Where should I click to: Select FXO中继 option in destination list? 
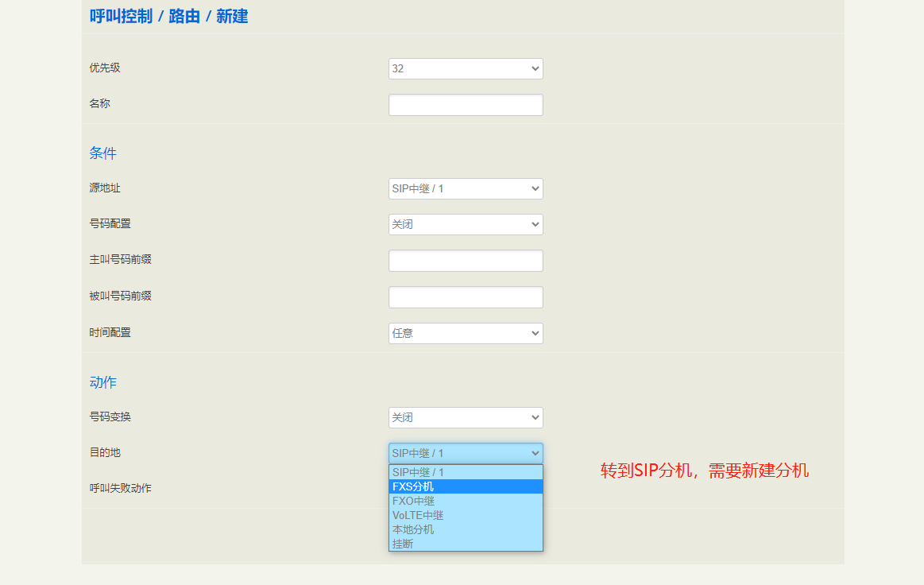tap(466, 501)
